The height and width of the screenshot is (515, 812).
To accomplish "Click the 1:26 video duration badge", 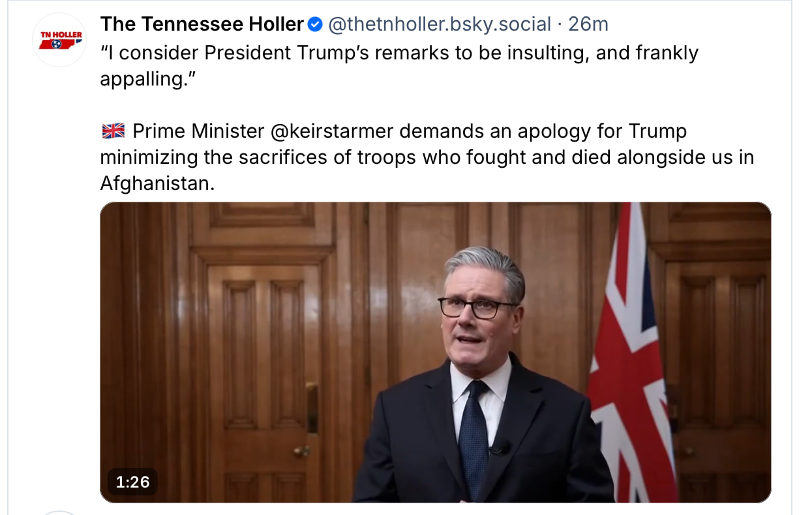I will pyautogui.click(x=132, y=482).
